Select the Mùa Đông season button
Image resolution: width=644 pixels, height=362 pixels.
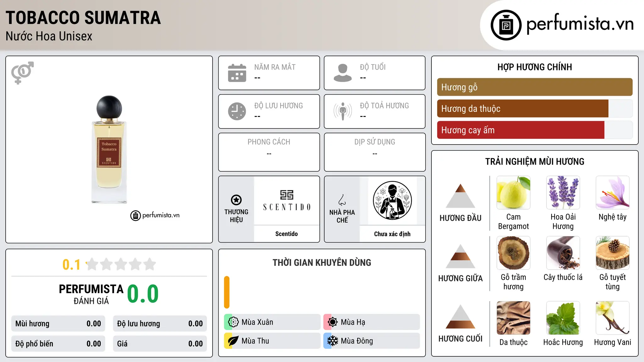click(372, 341)
